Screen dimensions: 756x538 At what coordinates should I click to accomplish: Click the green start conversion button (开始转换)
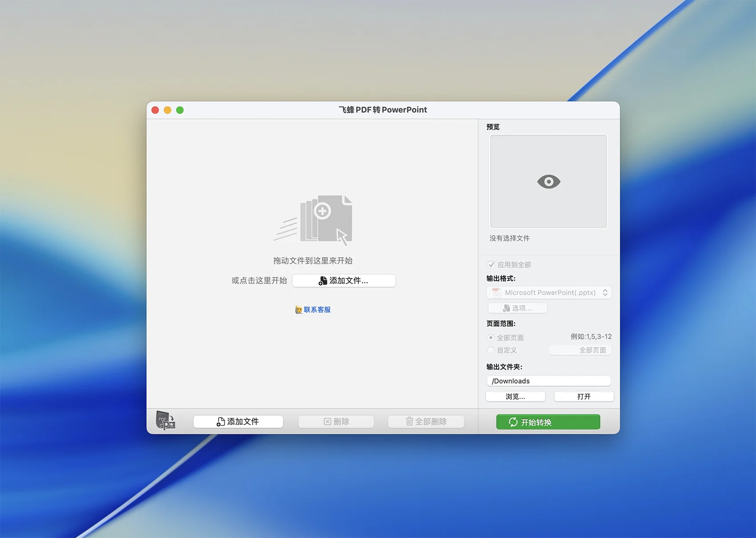tap(548, 422)
